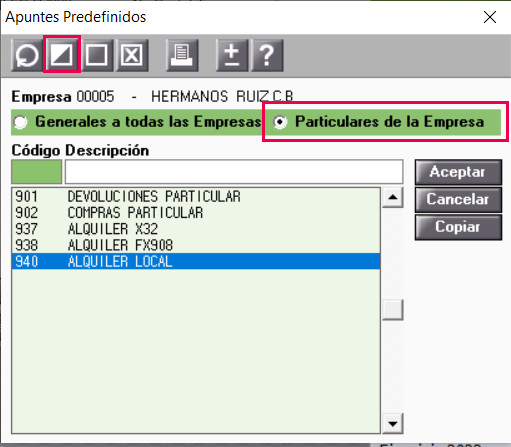Click the list scrollbar thumb
The width and height of the screenshot is (511, 447).
[393, 310]
